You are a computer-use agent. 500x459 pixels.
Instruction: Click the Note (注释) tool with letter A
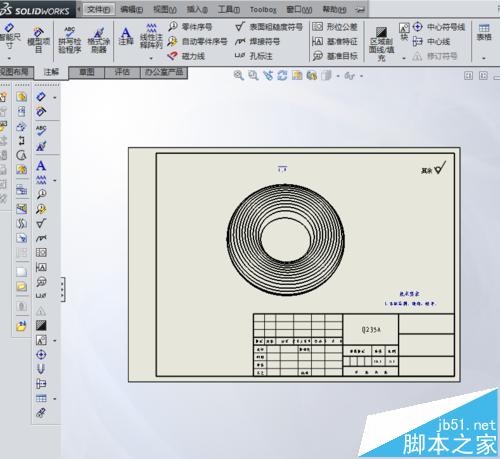point(126,37)
